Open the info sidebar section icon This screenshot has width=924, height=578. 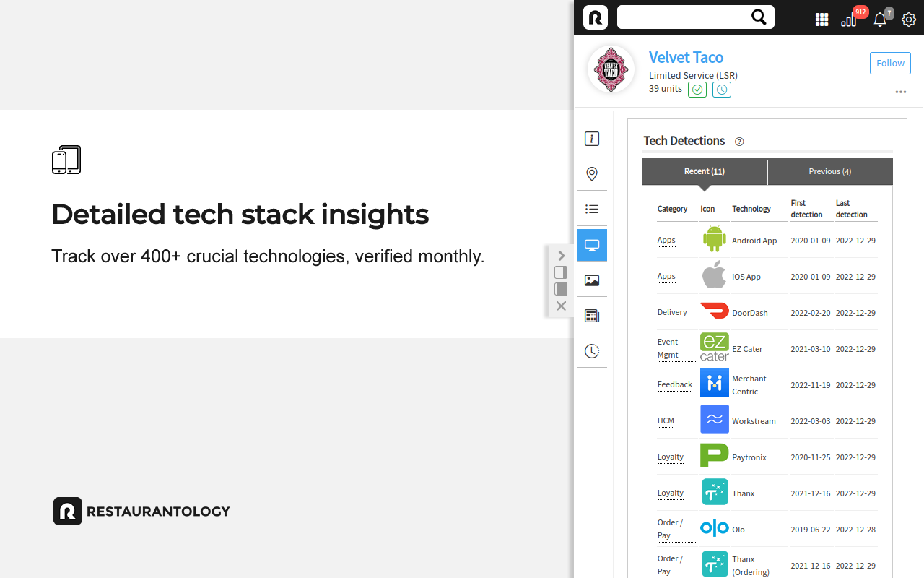click(592, 139)
